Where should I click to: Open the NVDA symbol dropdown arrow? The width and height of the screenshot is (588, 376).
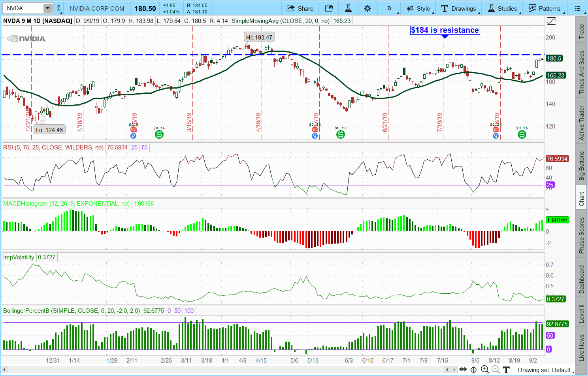(x=47, y=8)
